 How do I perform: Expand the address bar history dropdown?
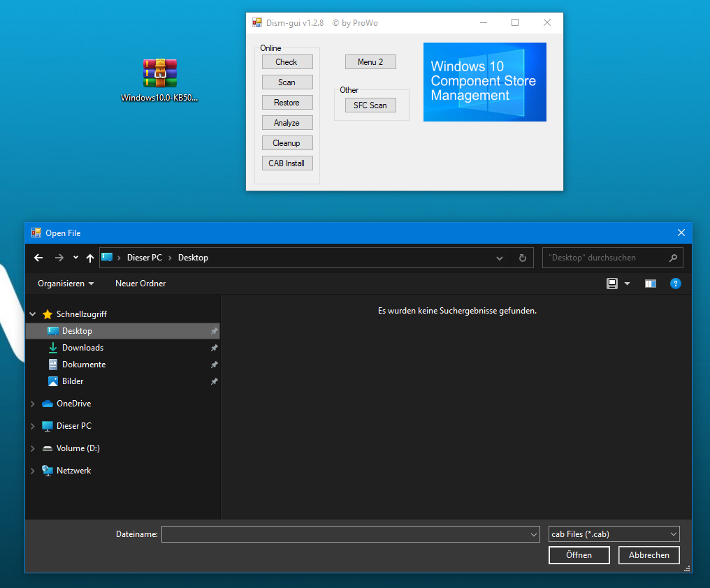(500, 258)
